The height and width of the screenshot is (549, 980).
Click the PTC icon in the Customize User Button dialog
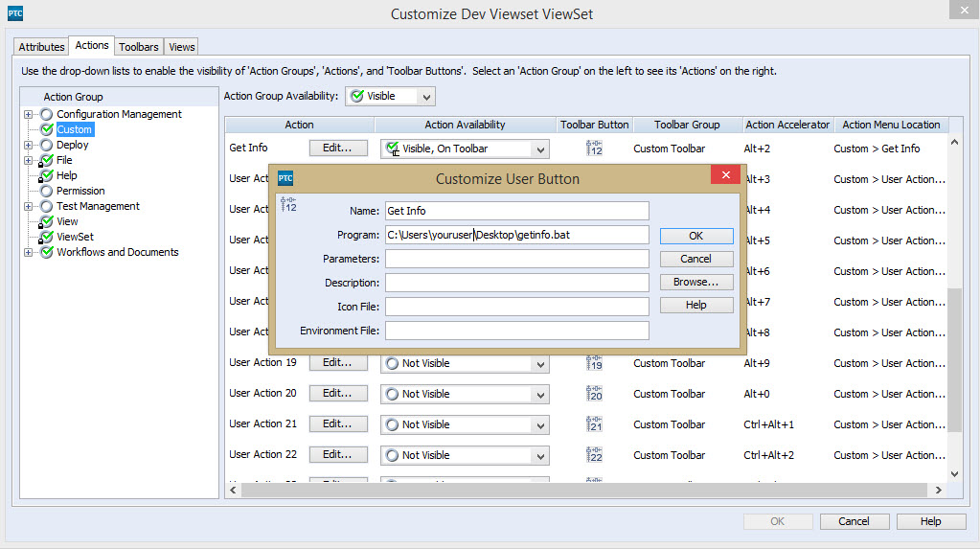point(285,178)
